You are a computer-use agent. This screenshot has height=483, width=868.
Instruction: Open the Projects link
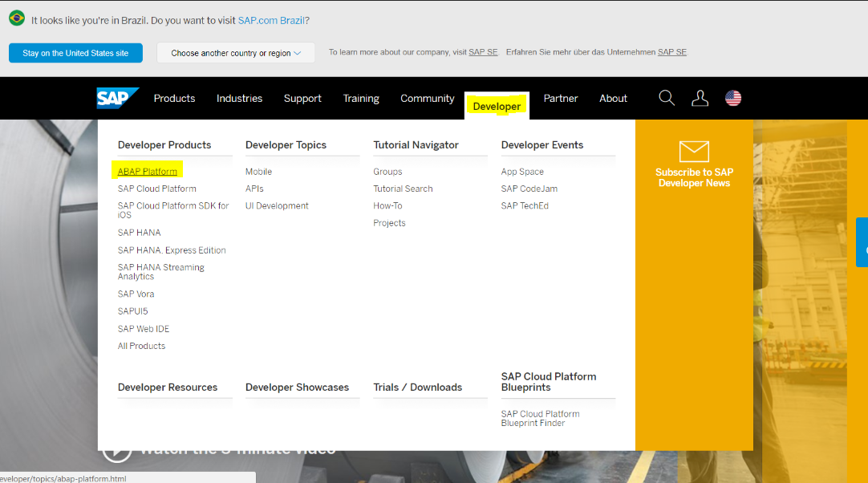389,223
